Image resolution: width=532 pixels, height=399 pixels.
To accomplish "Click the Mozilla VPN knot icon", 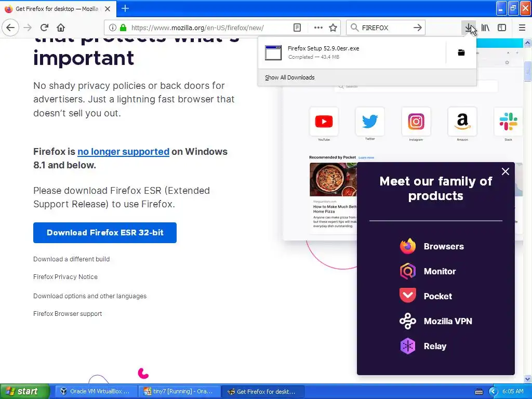I will (x=407, y=321).
